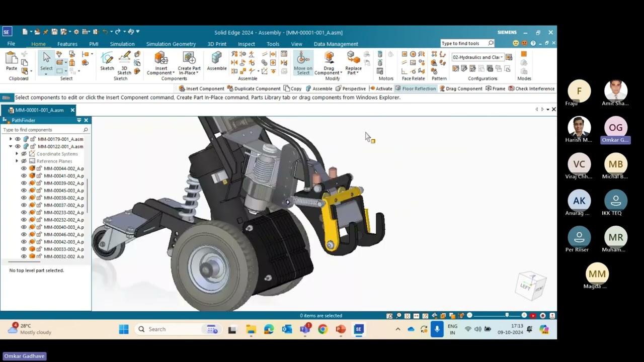Screen dimensions: 644x362
Task: Hide part MM-00039-002_A via its eye icon
Action: 24,184
